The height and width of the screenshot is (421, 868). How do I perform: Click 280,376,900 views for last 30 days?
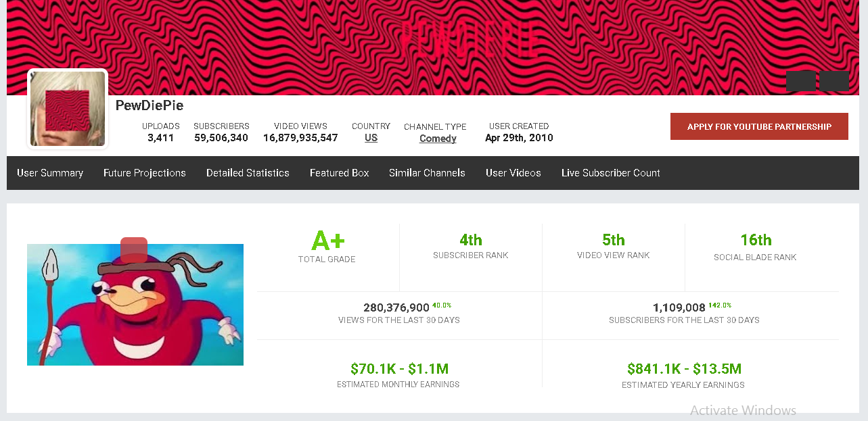396,307
